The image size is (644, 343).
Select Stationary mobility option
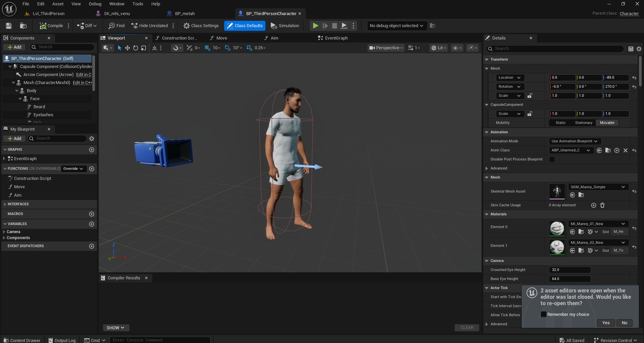click(x=584, y=123)
